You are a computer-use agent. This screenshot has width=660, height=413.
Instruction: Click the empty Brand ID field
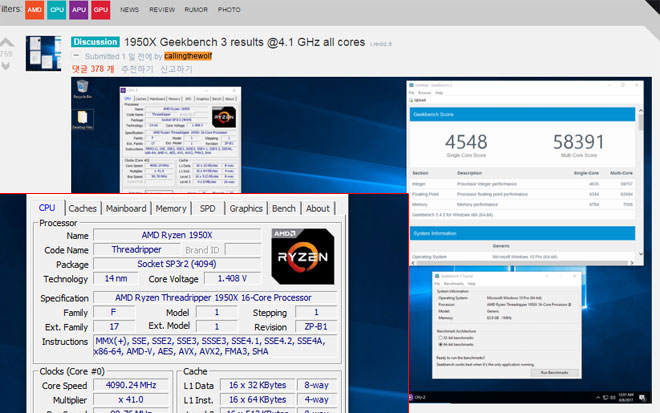point(243,250)
